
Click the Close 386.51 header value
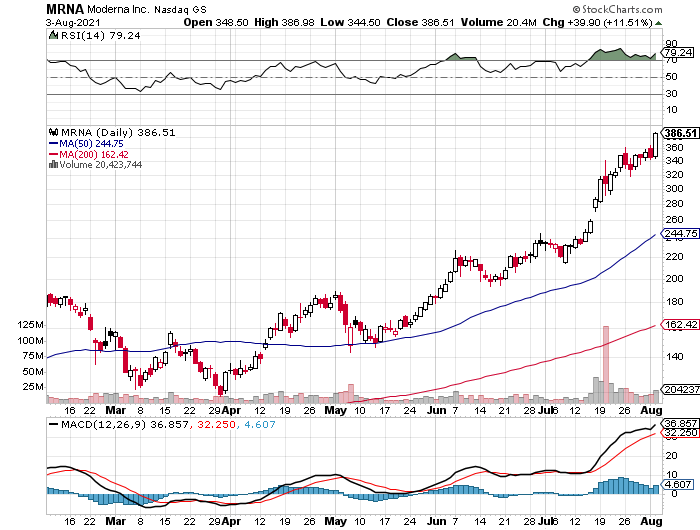pyautogui.click(x=421, y=22)
